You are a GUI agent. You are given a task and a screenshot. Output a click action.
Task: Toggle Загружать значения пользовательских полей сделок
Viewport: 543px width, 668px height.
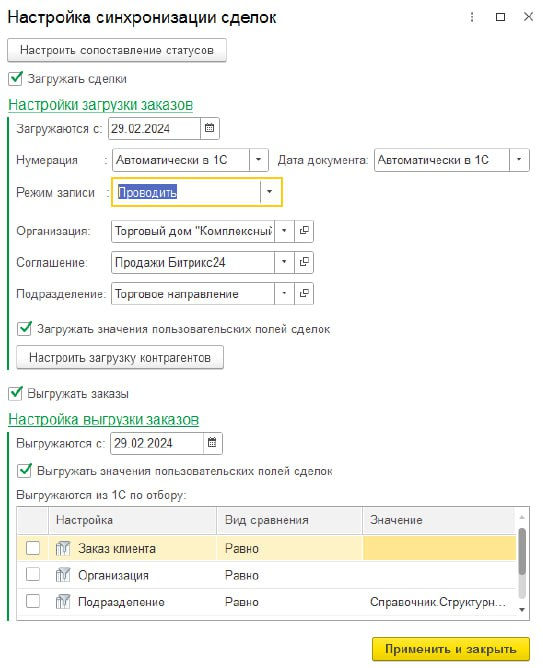24,328
